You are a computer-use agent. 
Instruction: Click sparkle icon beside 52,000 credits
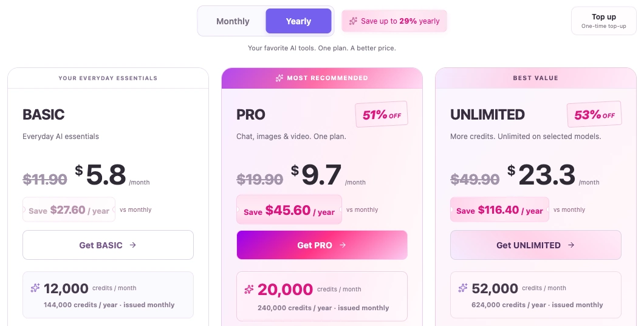coord(463,288)
